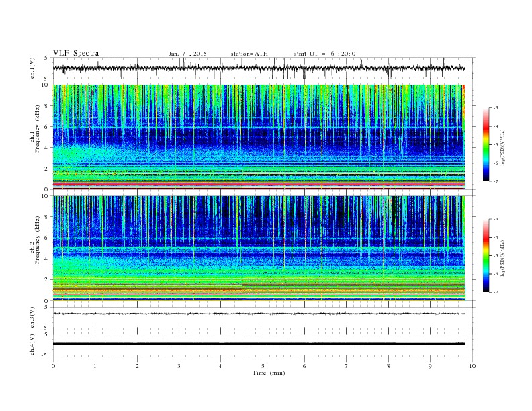Image resolution: width=532 pixels, height=411 pixels.
Task: Click the '-7' value on lower colorbar
Action: 496,292
